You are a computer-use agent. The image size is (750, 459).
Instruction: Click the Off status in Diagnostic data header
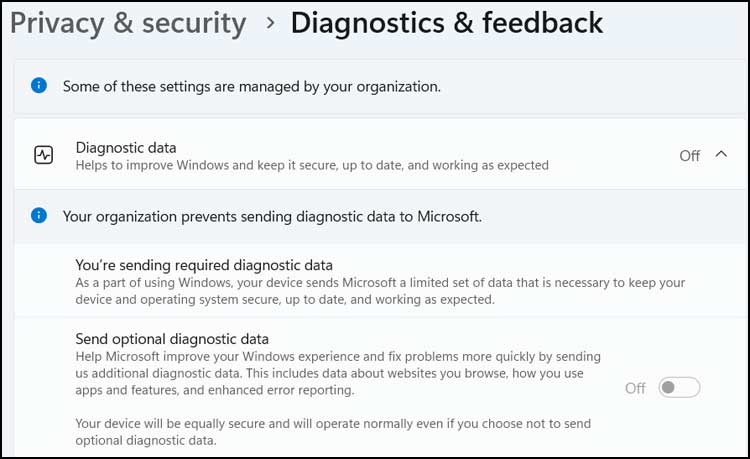click(x=689, y=155)
